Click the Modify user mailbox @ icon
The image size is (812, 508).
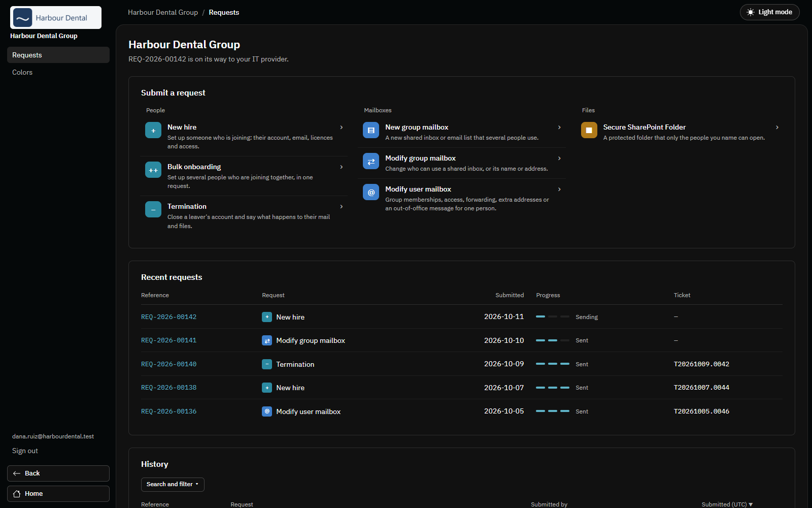(371, 192)
